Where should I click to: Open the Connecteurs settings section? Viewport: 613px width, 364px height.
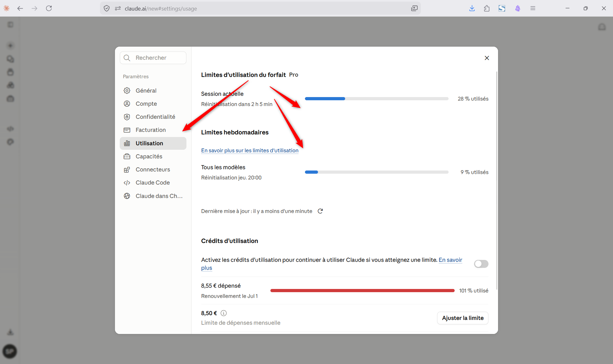tap(153, 170)
